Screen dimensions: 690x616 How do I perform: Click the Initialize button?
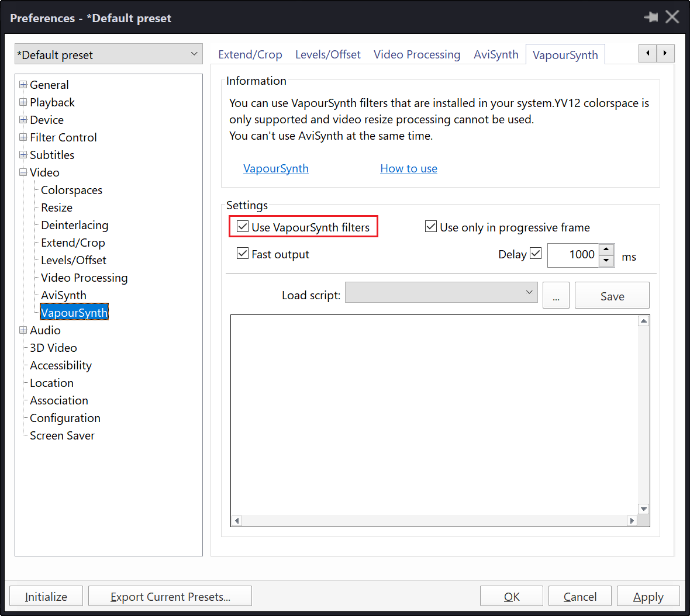click(46, 596)
